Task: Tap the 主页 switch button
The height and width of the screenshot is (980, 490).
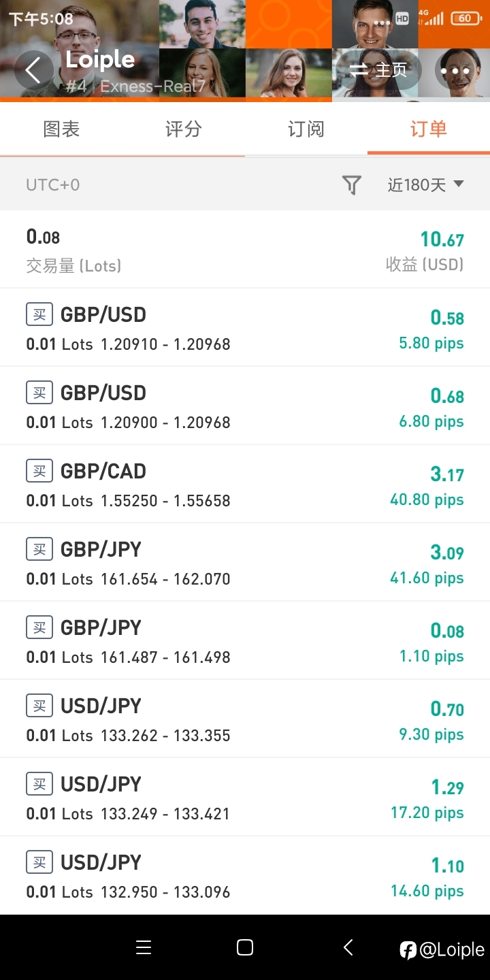Action: [x=378, y=70]
